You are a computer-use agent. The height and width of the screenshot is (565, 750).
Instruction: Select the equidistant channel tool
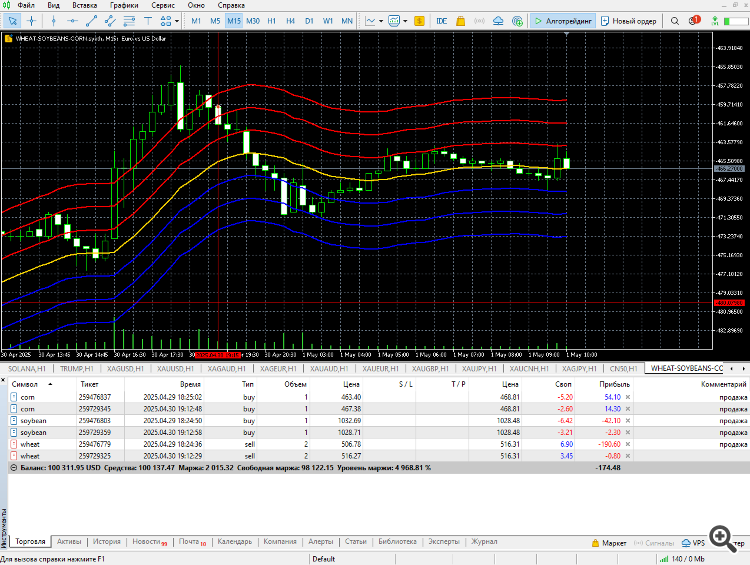110,21
